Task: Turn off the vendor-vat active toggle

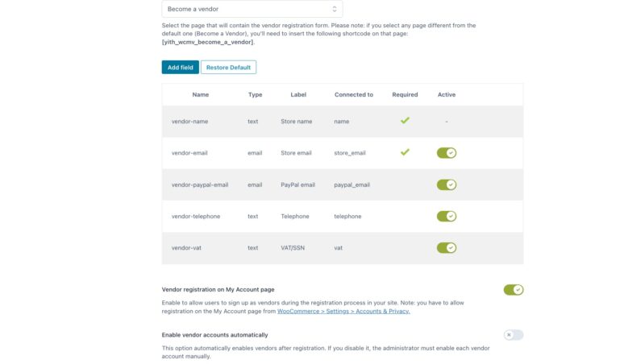Action: [x=446, y=248]
